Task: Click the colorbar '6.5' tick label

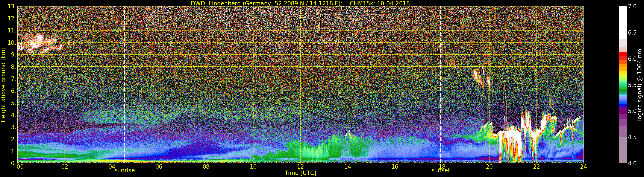Action: pos(632,33)
